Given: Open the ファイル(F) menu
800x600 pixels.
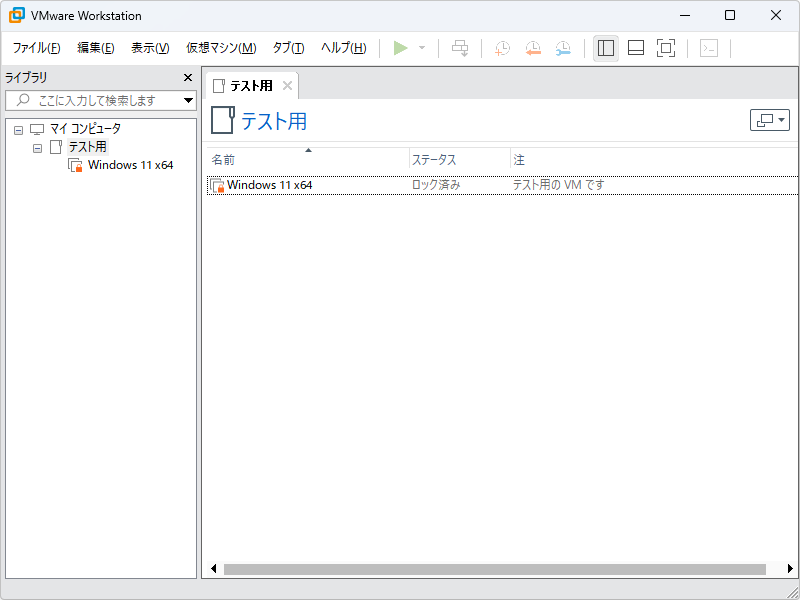Looking at the screenshot, I should 37,48.
